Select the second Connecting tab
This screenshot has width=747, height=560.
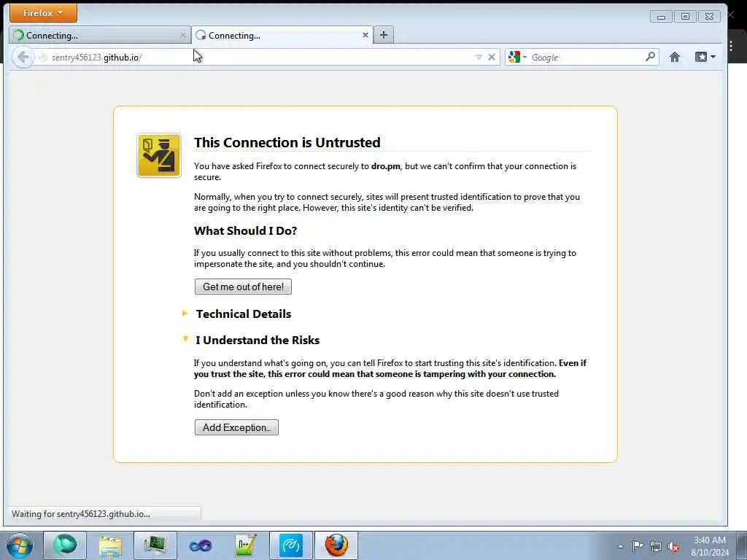282,35
